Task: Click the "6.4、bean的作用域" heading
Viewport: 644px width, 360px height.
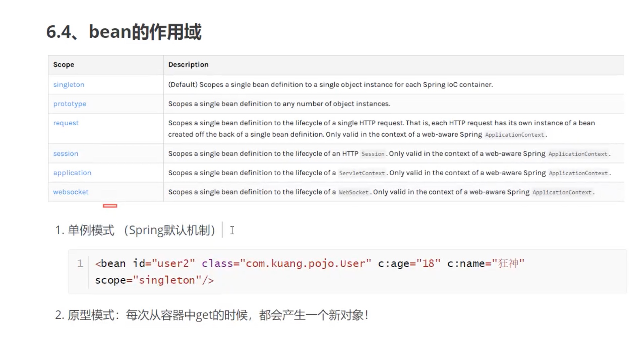Action: tap(123, 32)
